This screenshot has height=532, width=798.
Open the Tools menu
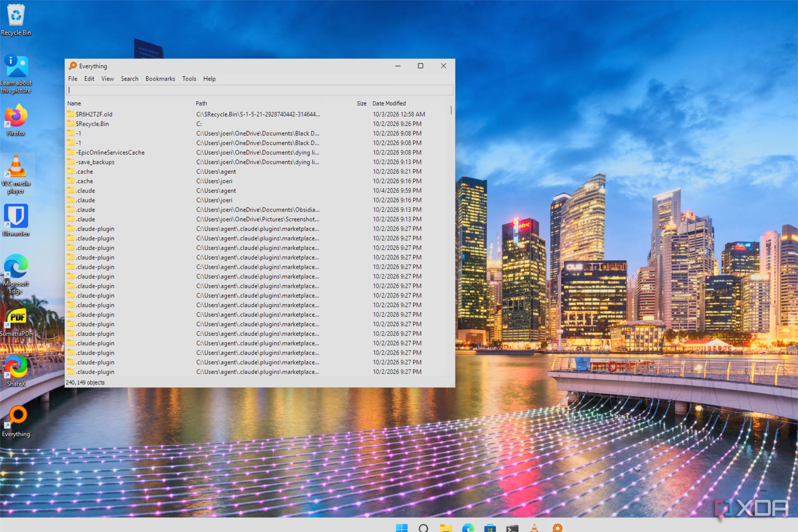pos(189,79)
